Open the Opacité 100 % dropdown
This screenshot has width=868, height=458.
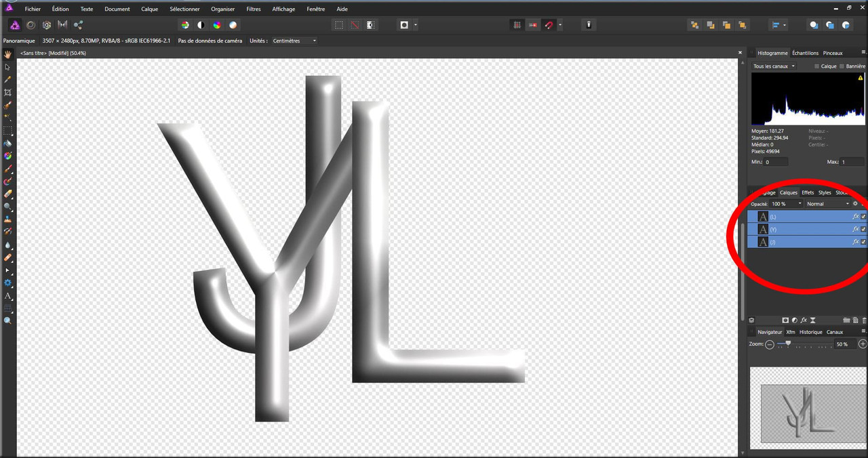(787, 203)
